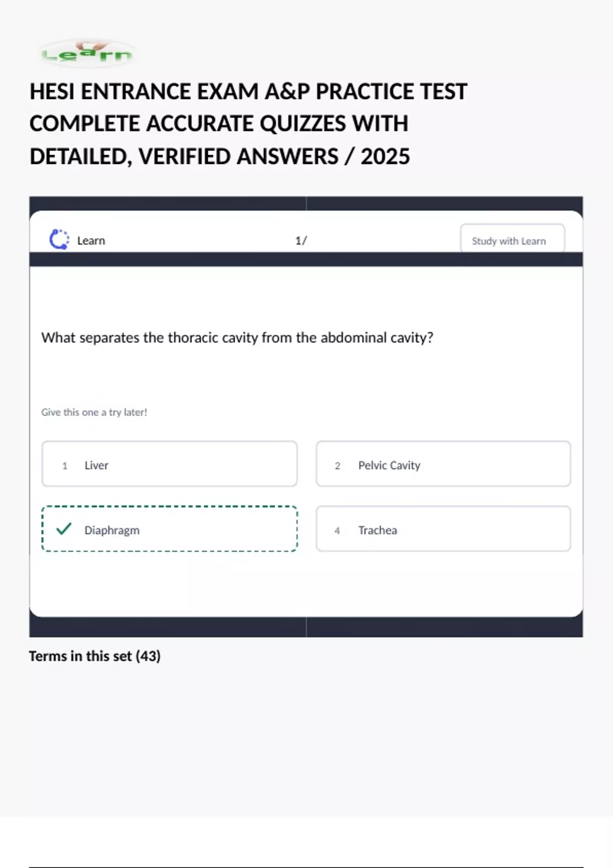
Task: Click the "Give this one a try later!" text
Action: click(94, 412)
